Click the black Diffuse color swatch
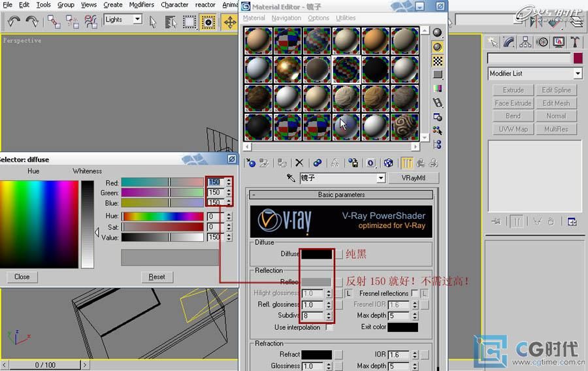This screenshot has width=588, height=371. click(316, 253)
